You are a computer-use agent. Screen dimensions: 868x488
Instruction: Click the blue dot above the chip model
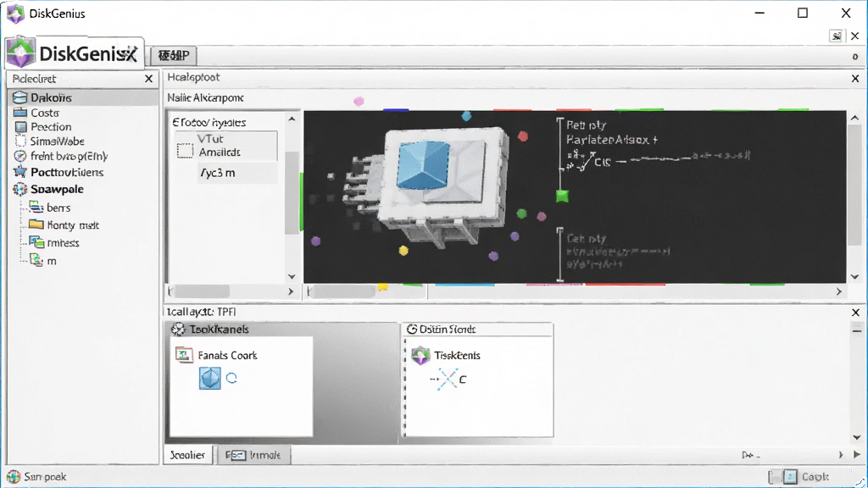pos(467,115)
